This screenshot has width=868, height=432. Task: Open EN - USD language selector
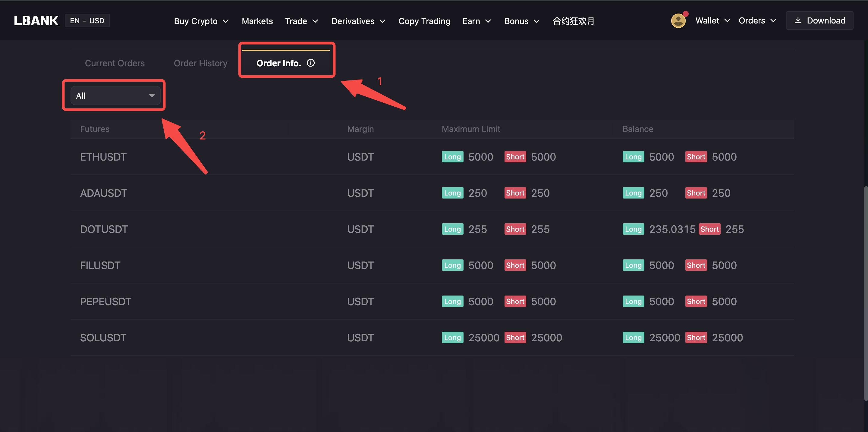87,20
